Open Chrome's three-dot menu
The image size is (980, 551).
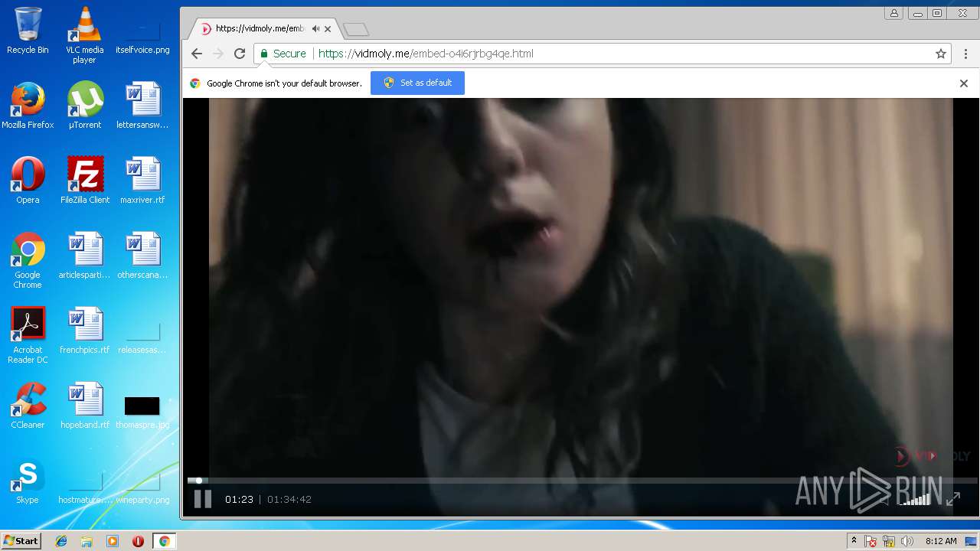coord(965,54)
